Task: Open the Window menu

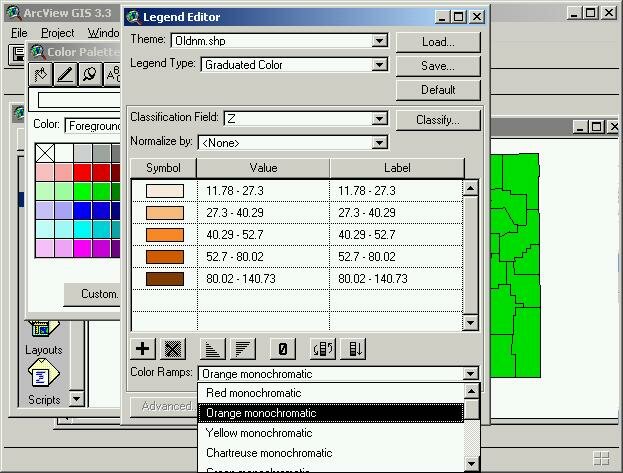Action: [x=103, y=33]
